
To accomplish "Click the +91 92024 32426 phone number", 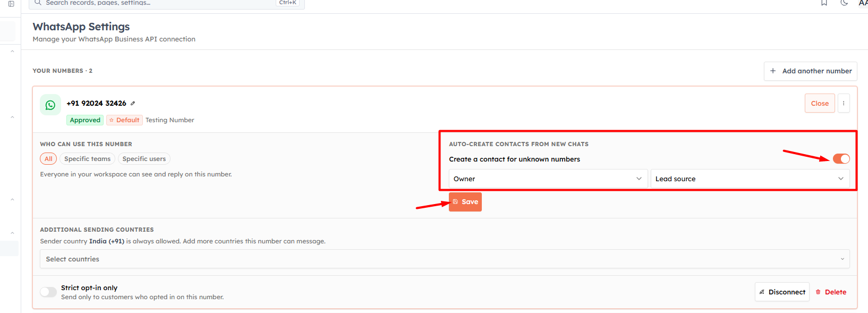I will tap(96, 103).
